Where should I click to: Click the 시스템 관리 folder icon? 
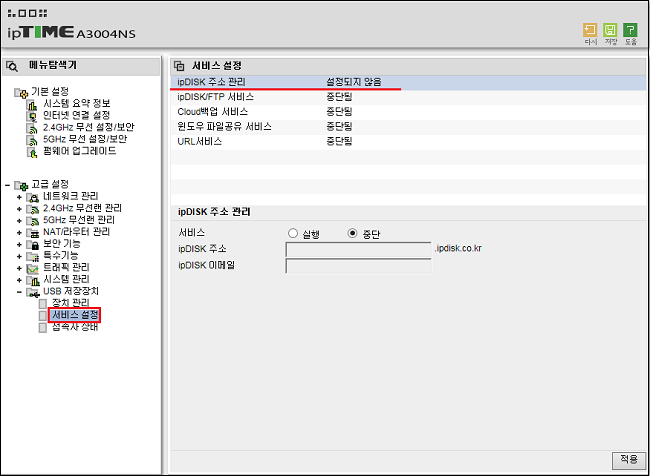coord(32,280)
